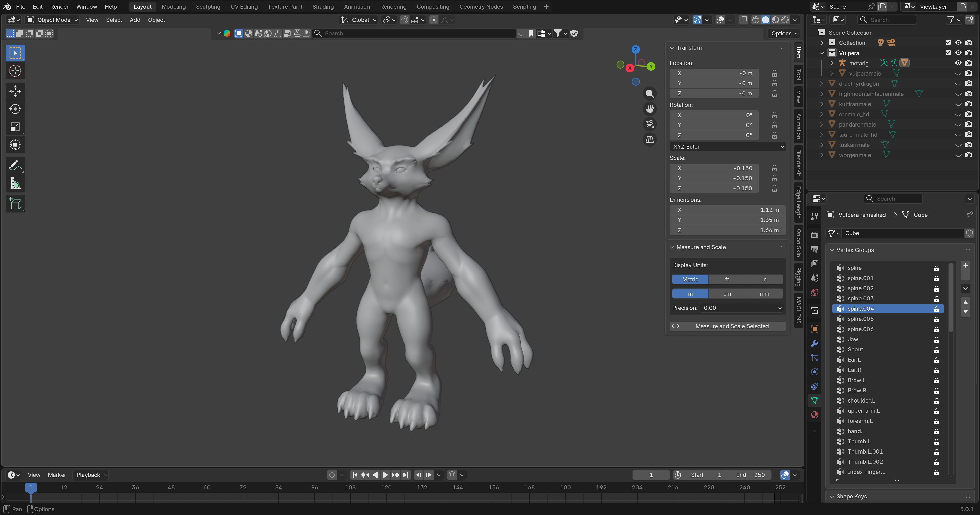Set display units to ft
Viewport: 980px width, 515px height.
(727, 280)
